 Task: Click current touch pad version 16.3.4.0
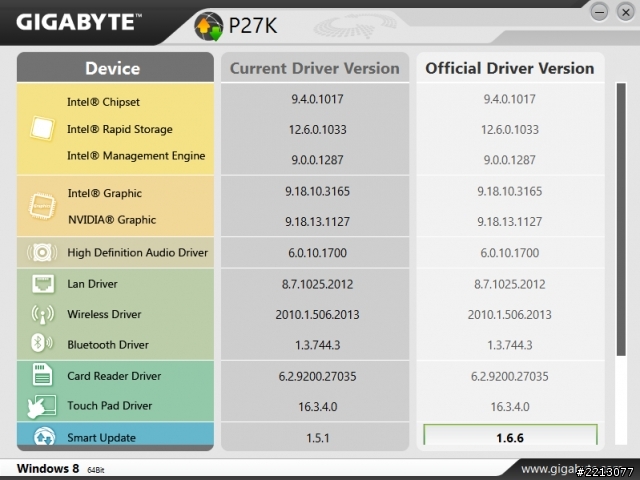click(318, 407)
